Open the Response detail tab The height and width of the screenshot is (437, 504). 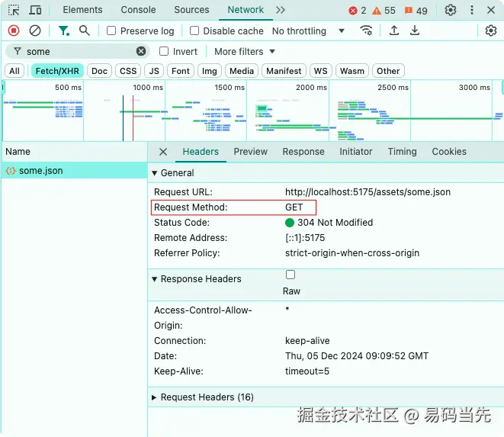point(303,152)
